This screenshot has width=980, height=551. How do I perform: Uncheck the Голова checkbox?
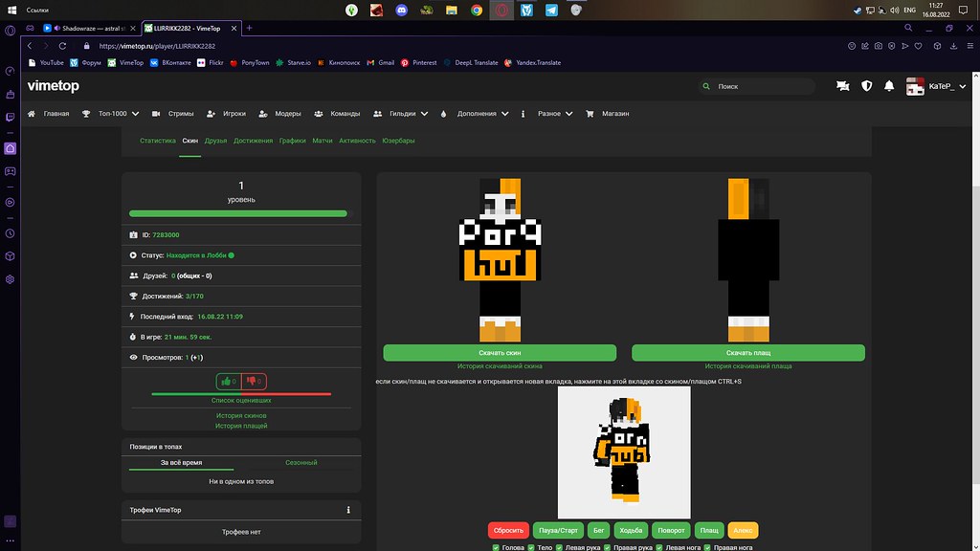click(496, 548)
